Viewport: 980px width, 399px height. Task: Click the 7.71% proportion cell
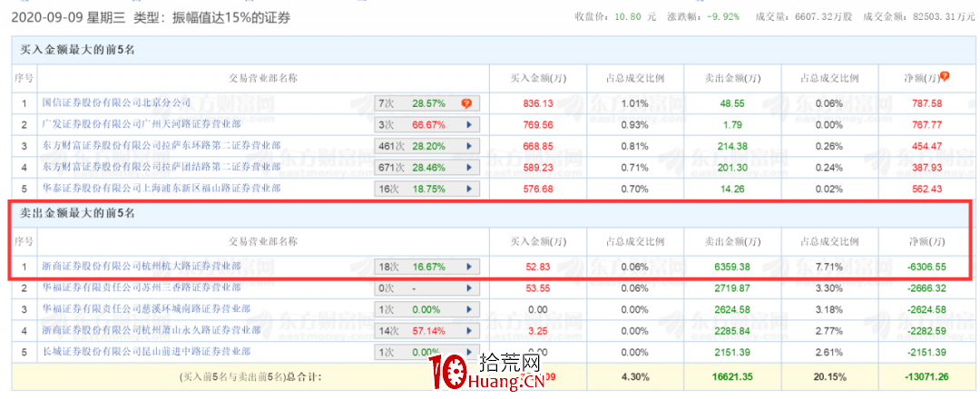tap(830, 267)
